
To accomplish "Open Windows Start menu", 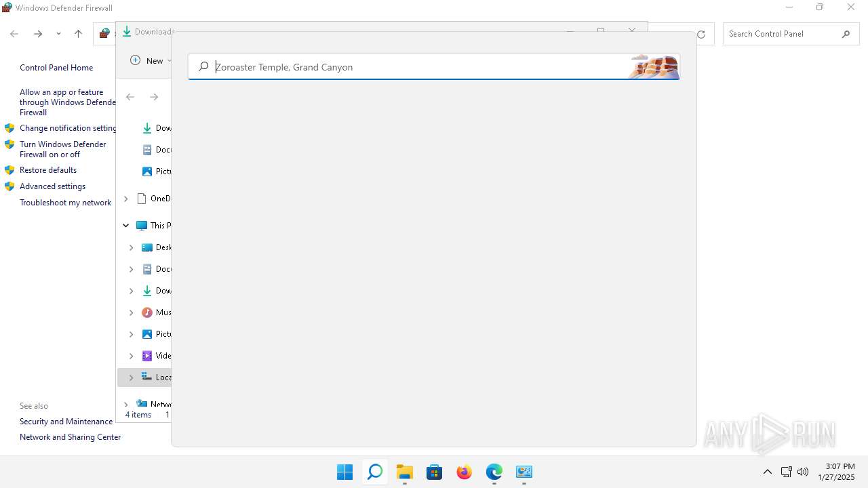I will click(x=344, y=472).
